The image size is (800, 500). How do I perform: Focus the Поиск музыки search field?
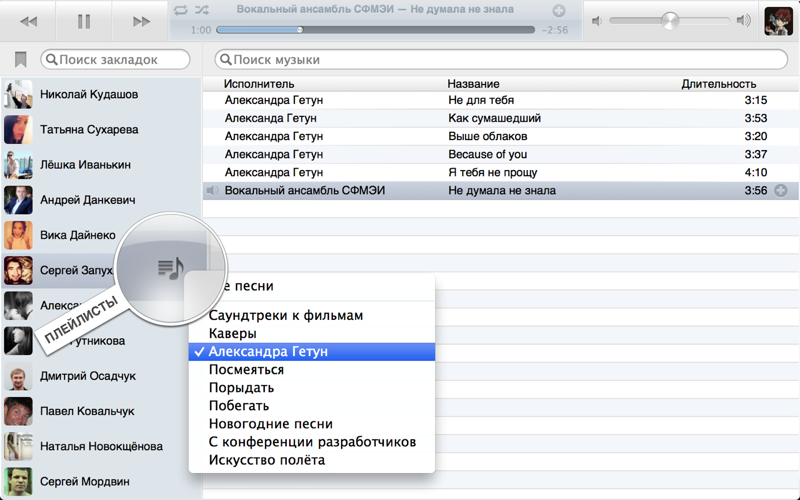click(501, 60)
